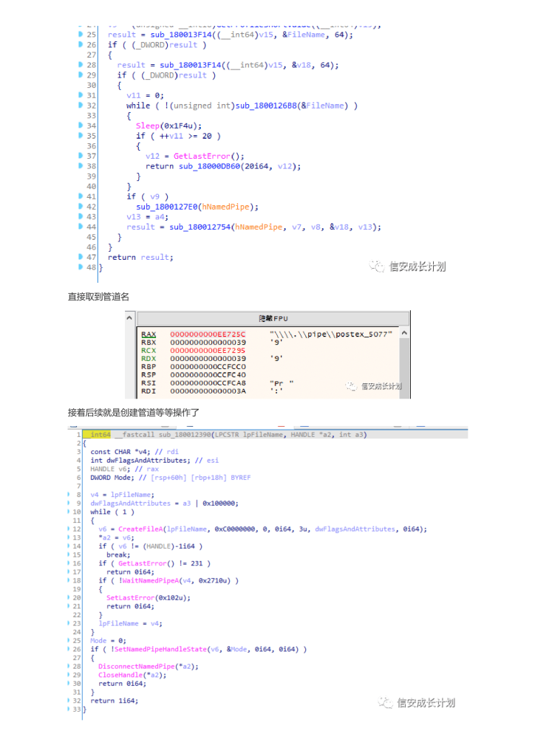Click '0x100000' constant in dwFlagsAndAttributes assignment
Viewport: 535px width, 756px height.
[219, 504]
